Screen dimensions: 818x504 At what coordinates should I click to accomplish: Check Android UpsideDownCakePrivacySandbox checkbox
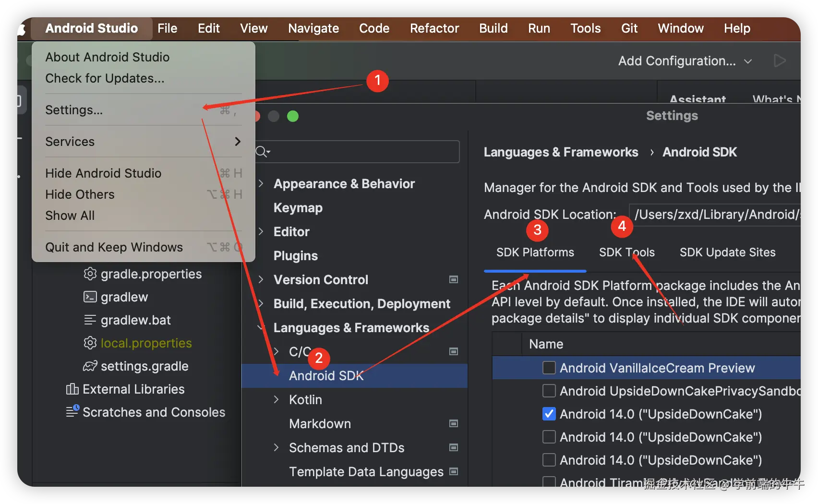(549, 391)
